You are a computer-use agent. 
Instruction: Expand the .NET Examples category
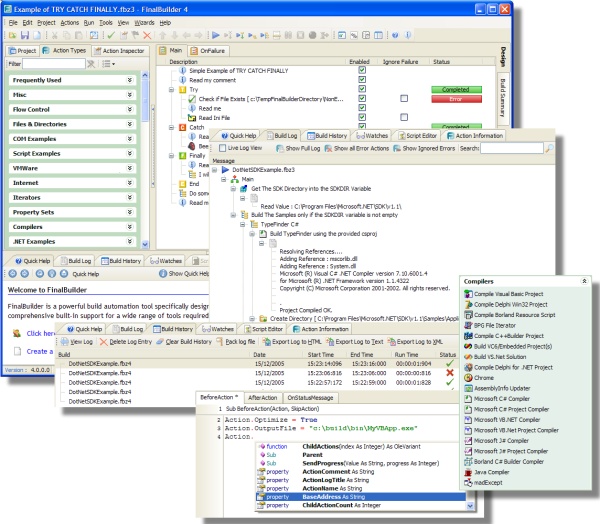130,242
